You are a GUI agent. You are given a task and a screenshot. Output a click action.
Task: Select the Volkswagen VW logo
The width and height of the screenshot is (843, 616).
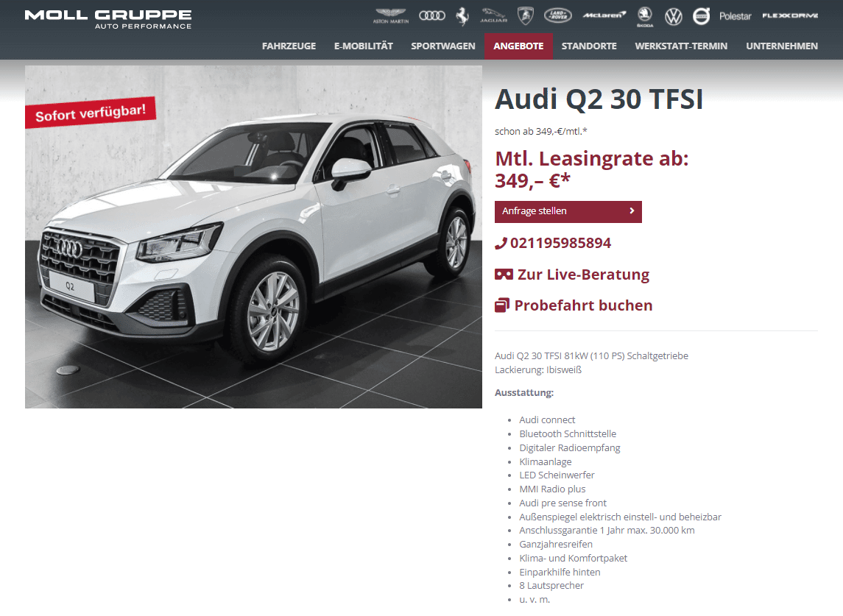coord(673,17)
